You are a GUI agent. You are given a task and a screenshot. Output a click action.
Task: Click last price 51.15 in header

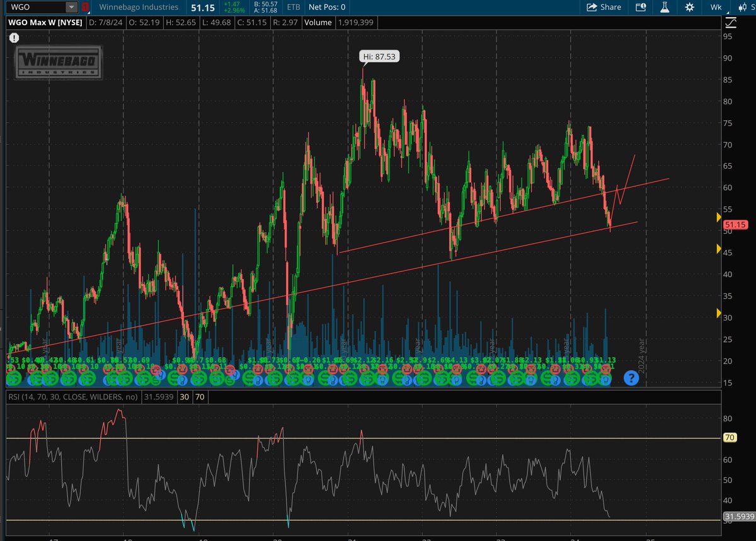(203, 8)
